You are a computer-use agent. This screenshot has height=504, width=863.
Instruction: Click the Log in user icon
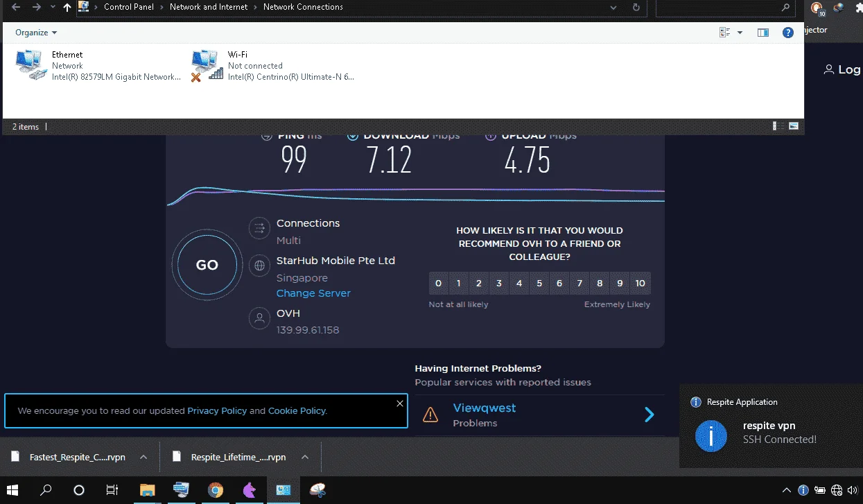828,69
